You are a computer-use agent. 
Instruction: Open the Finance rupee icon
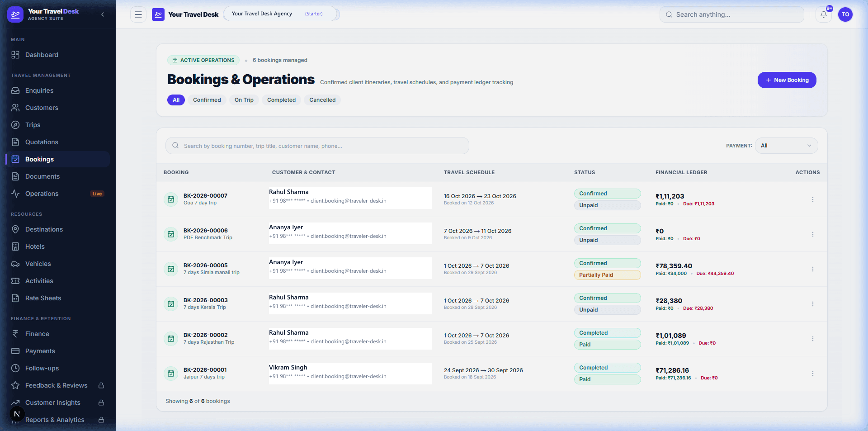point(15,334)
